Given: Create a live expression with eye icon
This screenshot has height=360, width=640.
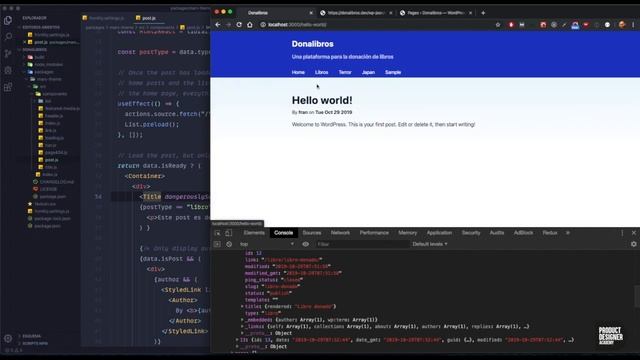Looking at the screenshot, I should coord(305,244).
